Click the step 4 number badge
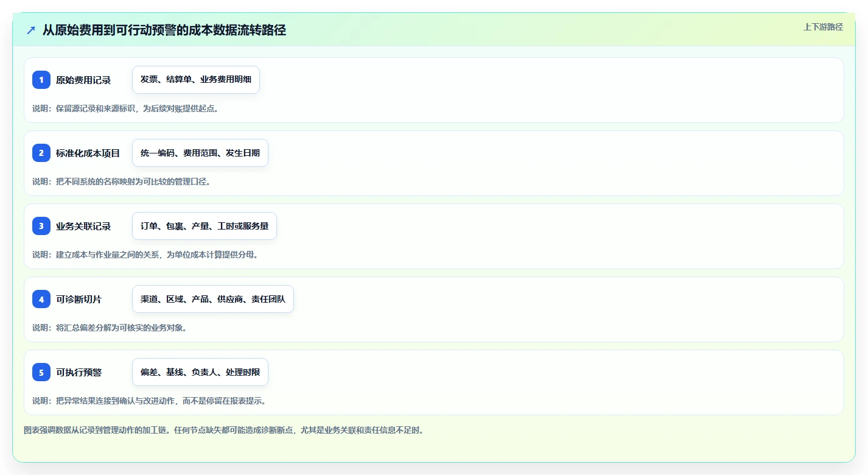Viewport: 868px width, 475px height. point(41,299)
